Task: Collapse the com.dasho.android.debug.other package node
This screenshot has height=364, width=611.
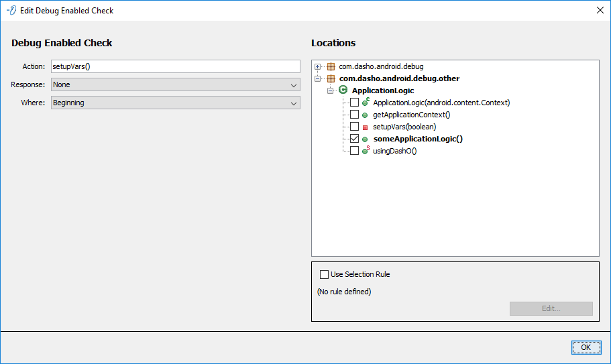Action: pyautogui.click(x=318, y=78)
